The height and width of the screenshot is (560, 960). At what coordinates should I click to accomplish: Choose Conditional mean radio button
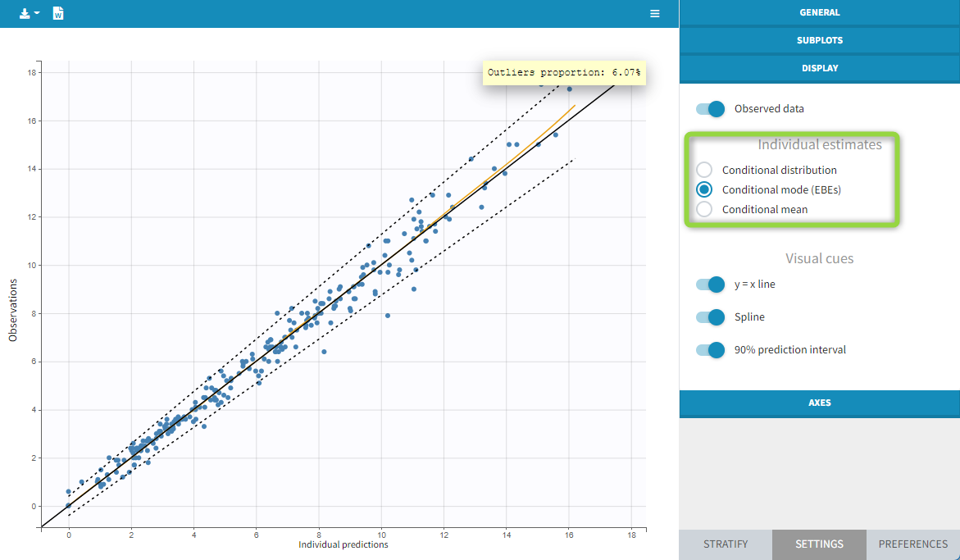(x=704, y=209)
